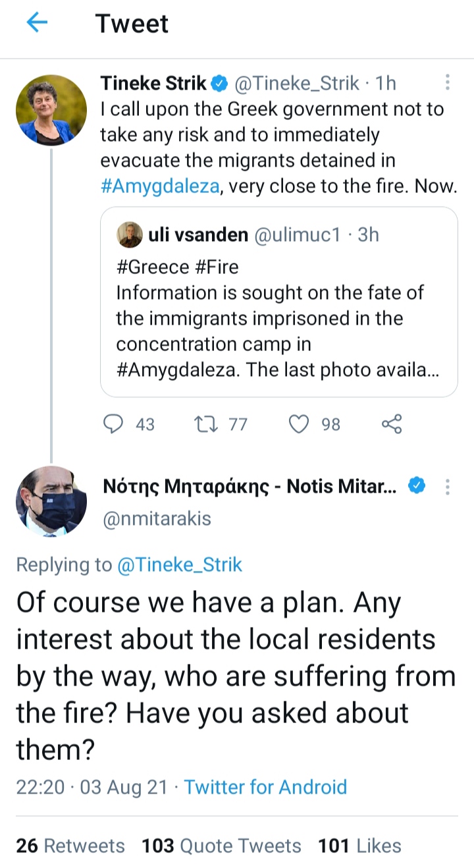Open Tineke Strik's profile picture

(x=51, y=109)
